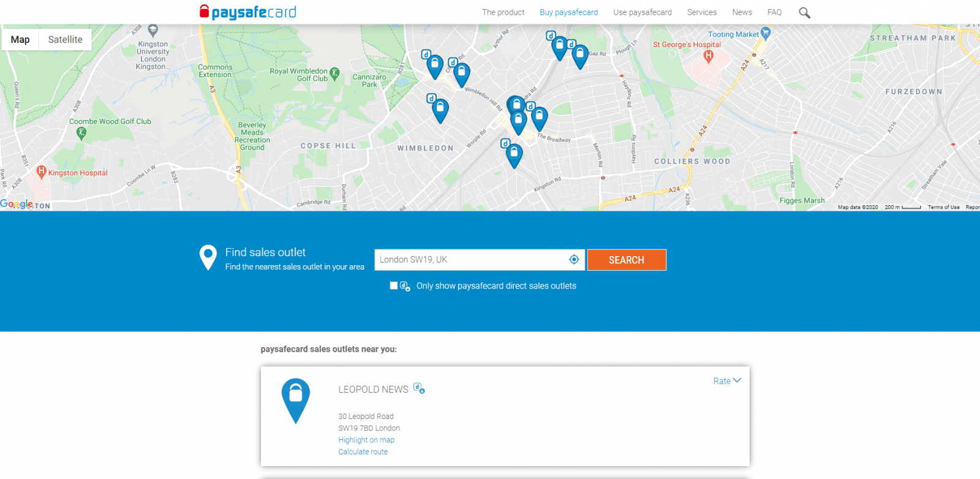
Task: Click the outlet pin near Kingston Rd
Action: coord(514,155)
